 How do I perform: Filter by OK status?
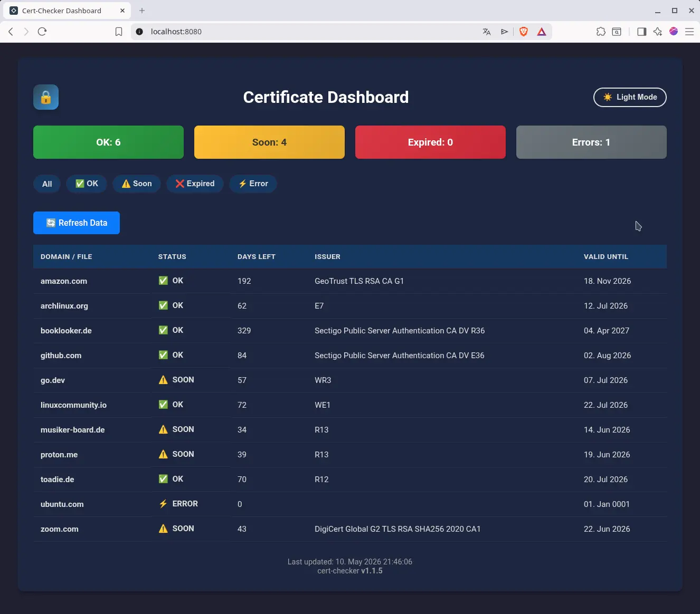(87, 184)
